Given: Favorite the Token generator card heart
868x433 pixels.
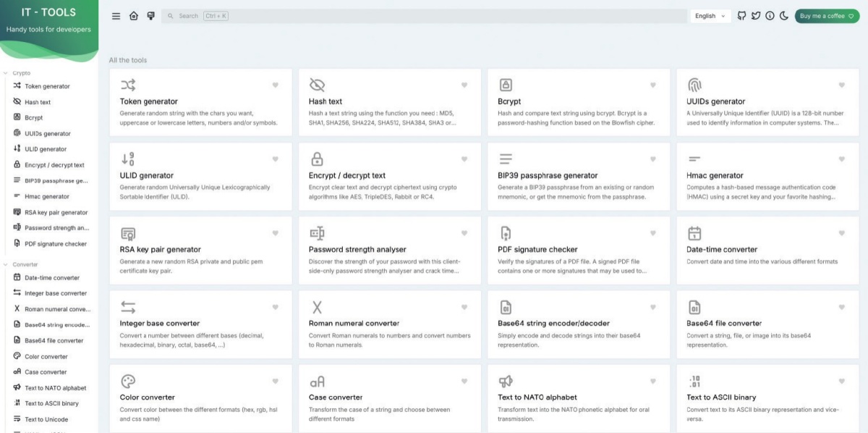Looking at the screenshot, I should tap(275, 85).
